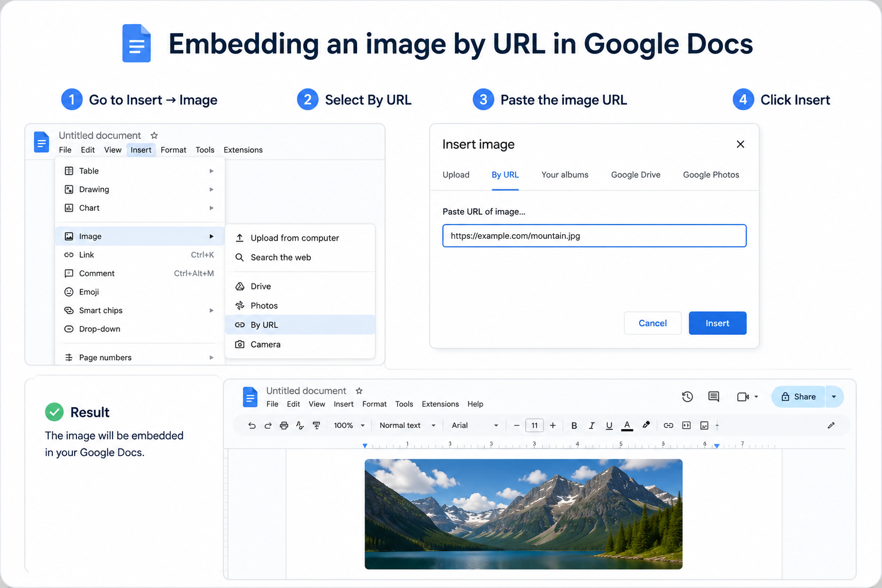Viewport: 882px width, 588px height.
Task: Click the Share button
Action: [x=798, y=397]
